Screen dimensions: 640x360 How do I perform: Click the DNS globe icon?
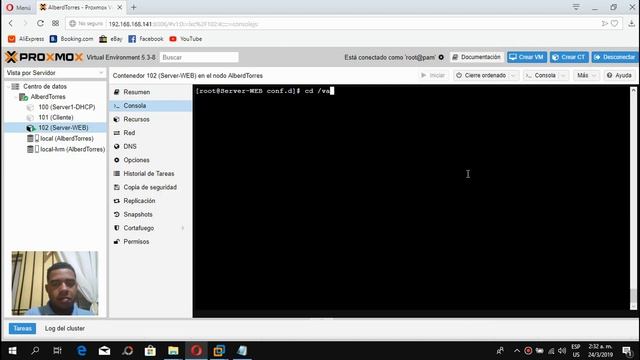click(x=116, y=146)
